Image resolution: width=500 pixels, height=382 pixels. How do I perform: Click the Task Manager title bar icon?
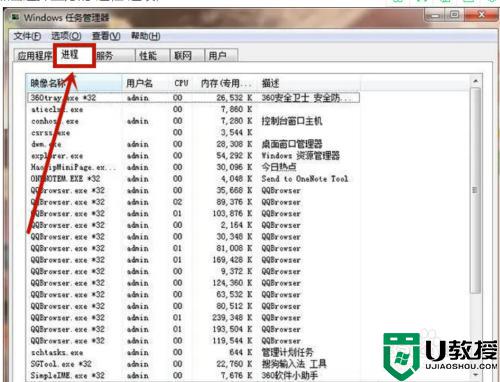15,17
